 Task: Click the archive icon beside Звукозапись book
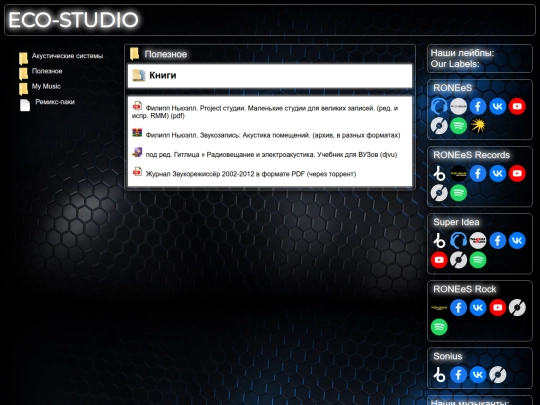(x=137, y=133)
